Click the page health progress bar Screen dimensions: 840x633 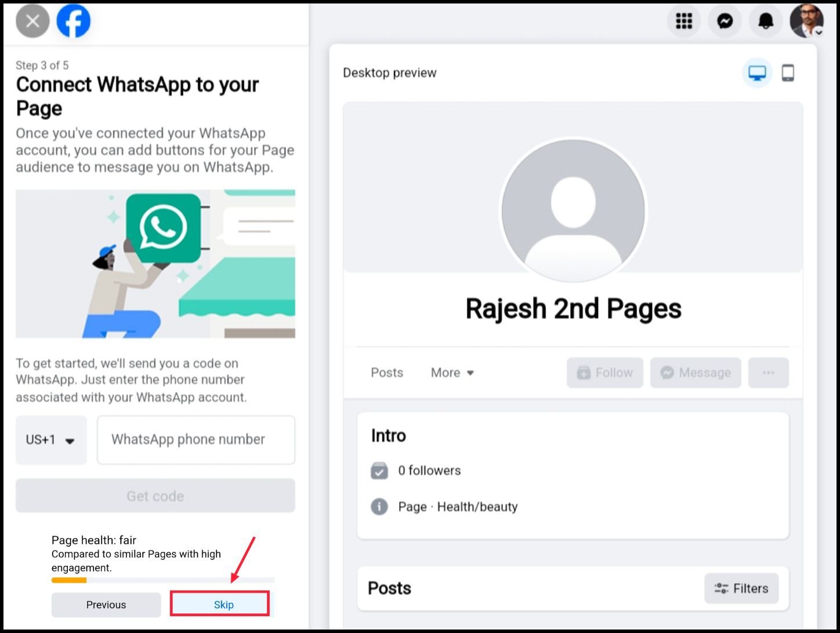pyautogui.click(x=163, y=580)
